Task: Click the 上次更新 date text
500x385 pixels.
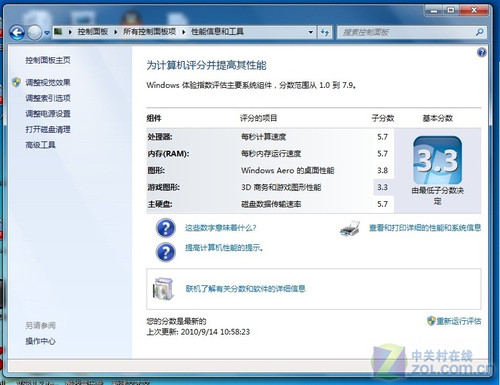Action: coord(198,332)
